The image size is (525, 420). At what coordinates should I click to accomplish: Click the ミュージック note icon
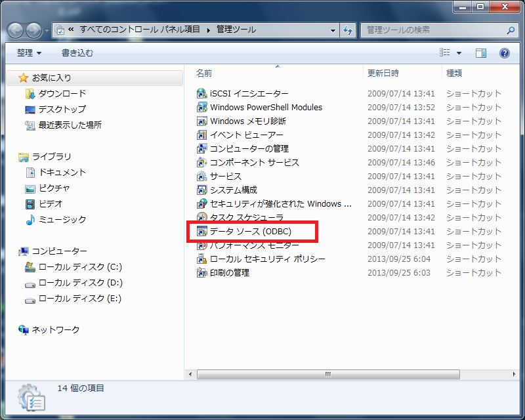30,220
